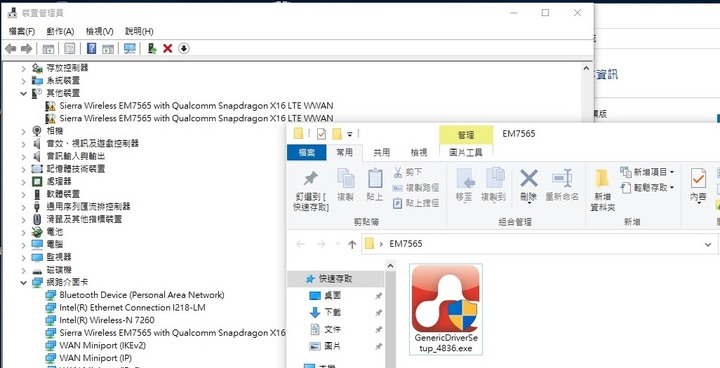Open the Properties toolbar icon in Device Manager
720x368 pixels.
(69, 48)
